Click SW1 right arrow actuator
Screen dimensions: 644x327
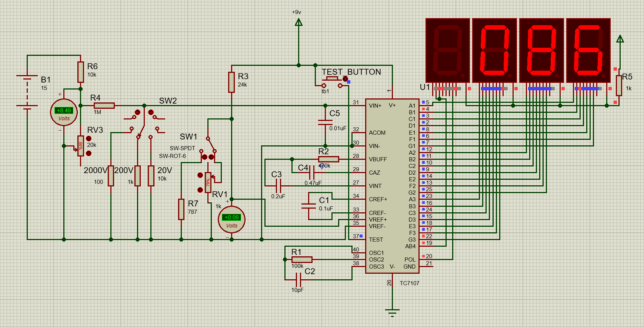pyautogui.click(x=211, y=157)
